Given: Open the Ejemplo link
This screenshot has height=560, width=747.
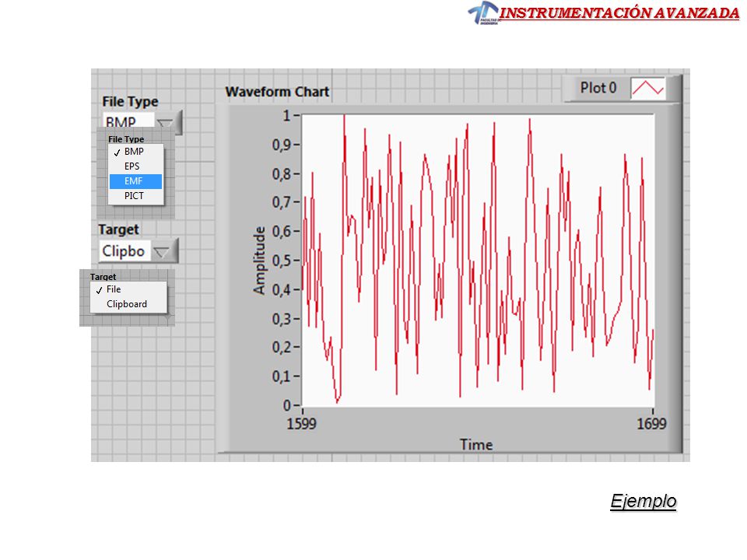Looking at the screenshot, I should (x=644, y=501).
